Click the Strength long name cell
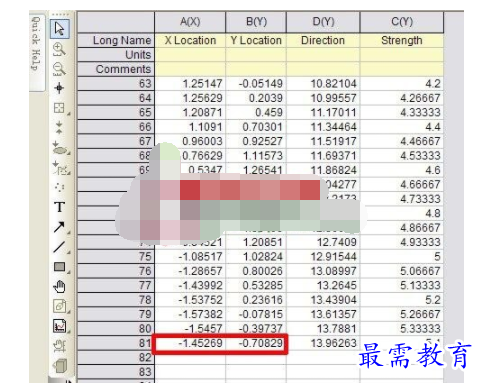The image size is (480, 387). (402, 40)
